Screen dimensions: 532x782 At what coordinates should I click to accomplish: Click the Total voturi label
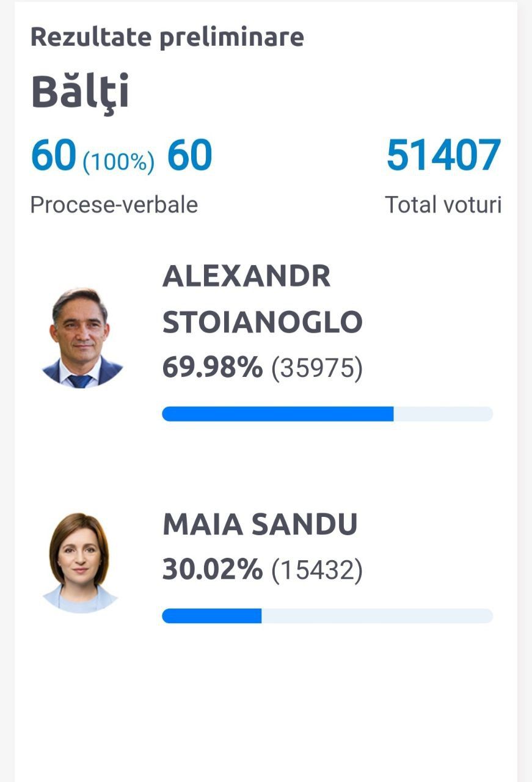[443, 205]
